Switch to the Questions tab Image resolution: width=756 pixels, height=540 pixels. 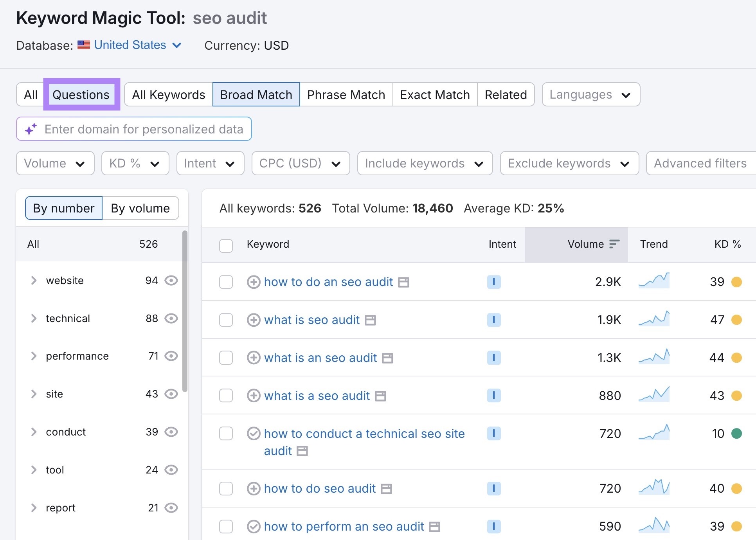[81, 94]
